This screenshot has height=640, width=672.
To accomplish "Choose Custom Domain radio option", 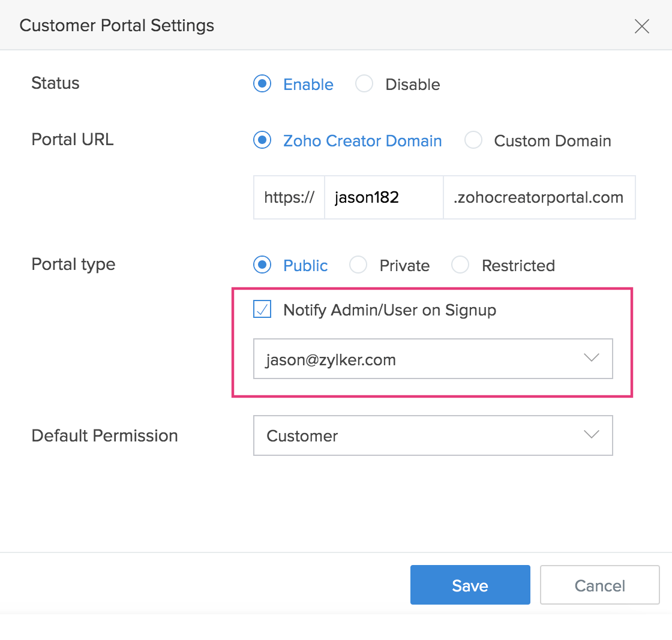I will click(473, 140).
